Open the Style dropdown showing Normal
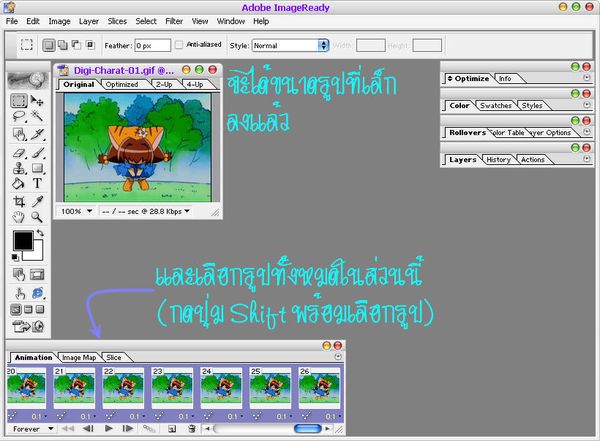 (290, 46)
